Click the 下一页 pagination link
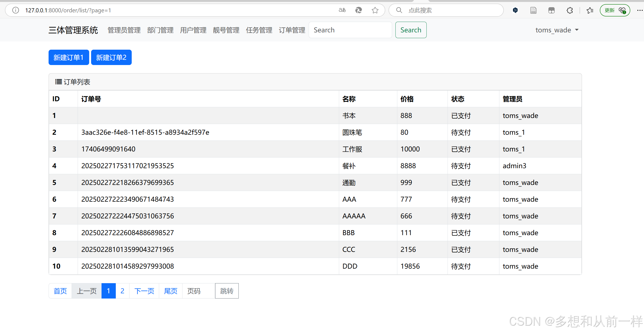The image size is (644, 332). (144, 291)
